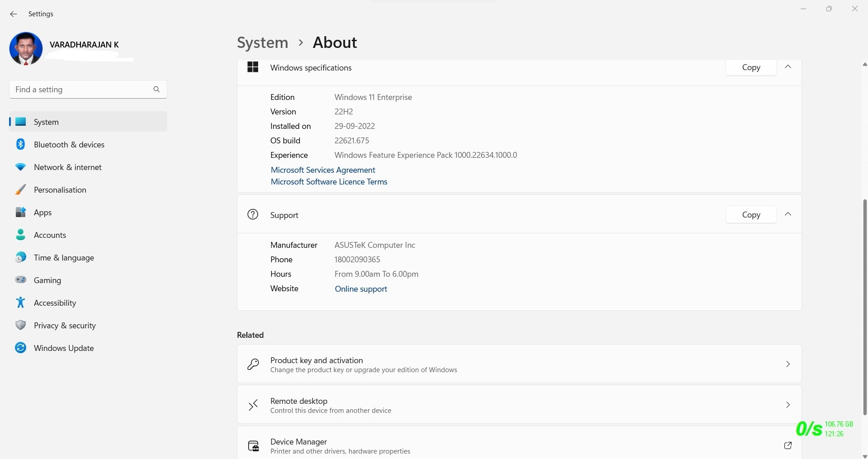Image resolution: width=868 pixels, height=459 pixels.
Task: Click the OS build 22621.675 value
Action: (x=352, y=141)
